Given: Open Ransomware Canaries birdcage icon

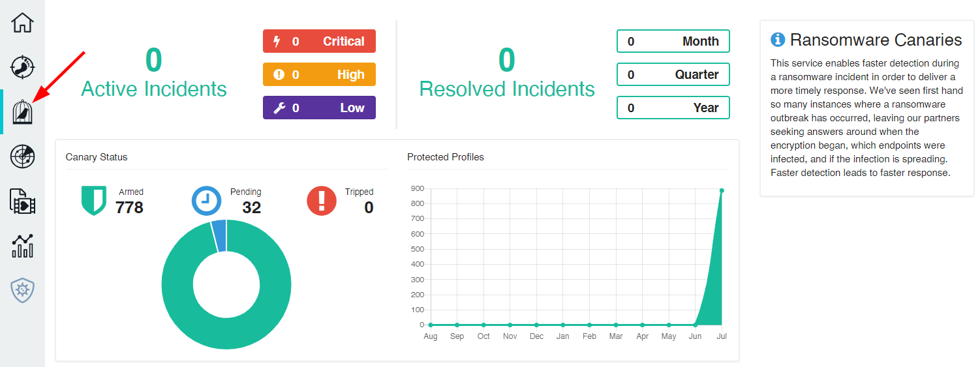Looking at the screenshot, I should (22, 112).
